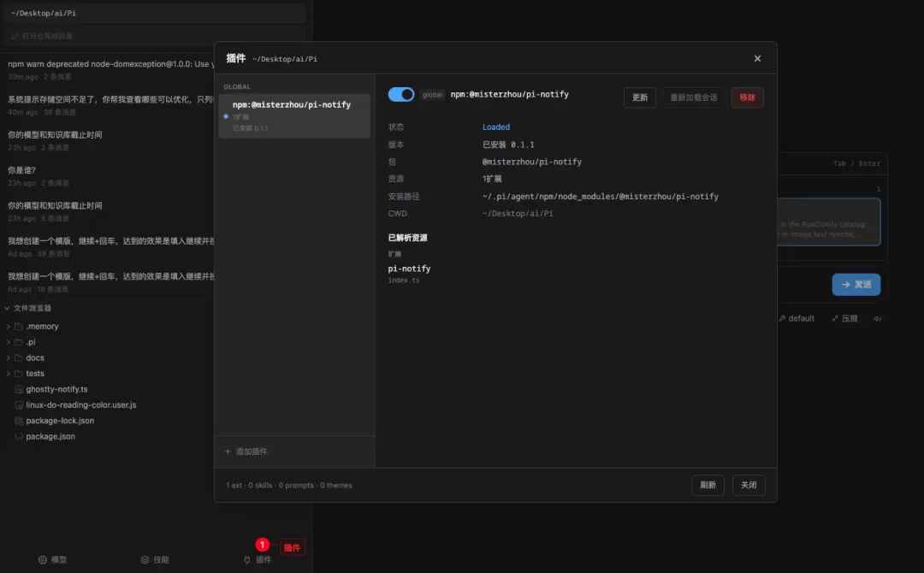Viewport: 924px width, 573px height.
Task: Switch to the 插件 tab with plug icon
Action: click(257, 559)
